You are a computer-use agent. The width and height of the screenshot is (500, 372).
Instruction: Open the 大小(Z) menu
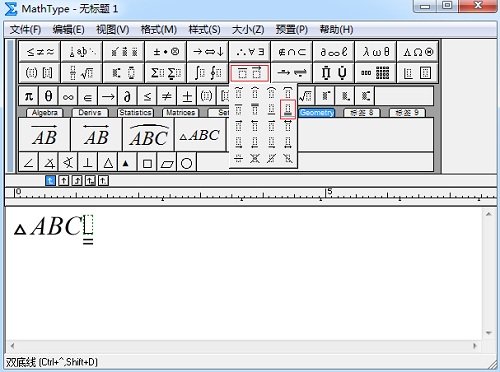pyautogui.click(x=248, y=30)
